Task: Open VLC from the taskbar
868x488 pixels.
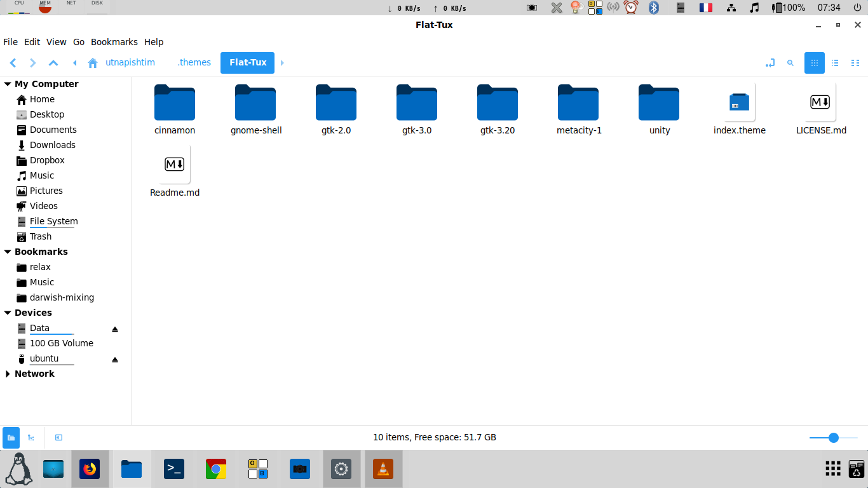Action: 383,470
